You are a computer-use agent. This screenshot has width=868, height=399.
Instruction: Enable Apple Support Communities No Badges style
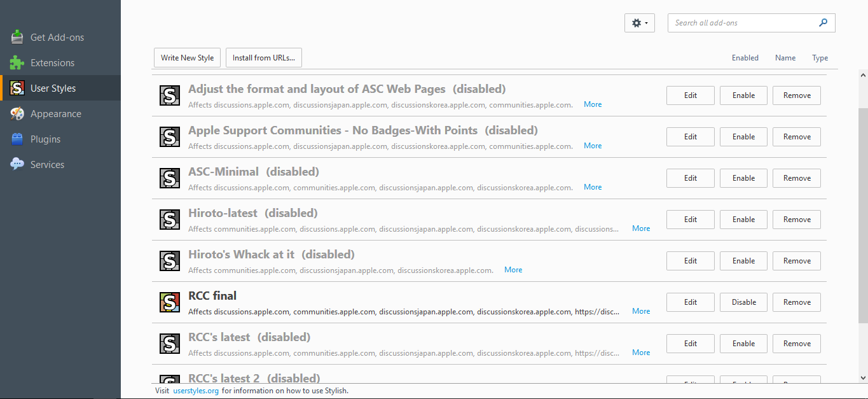pos(743,137)
